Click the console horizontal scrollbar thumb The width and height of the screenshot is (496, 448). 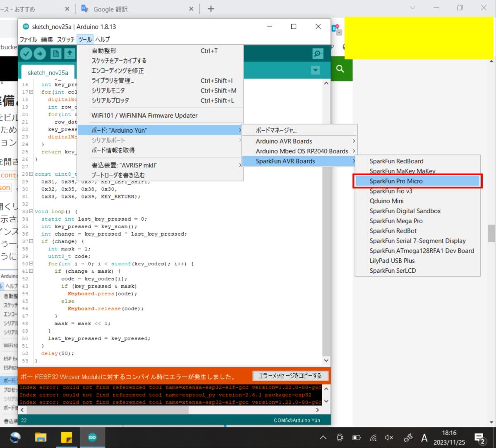pyautogui.click(x=108, y=410)
